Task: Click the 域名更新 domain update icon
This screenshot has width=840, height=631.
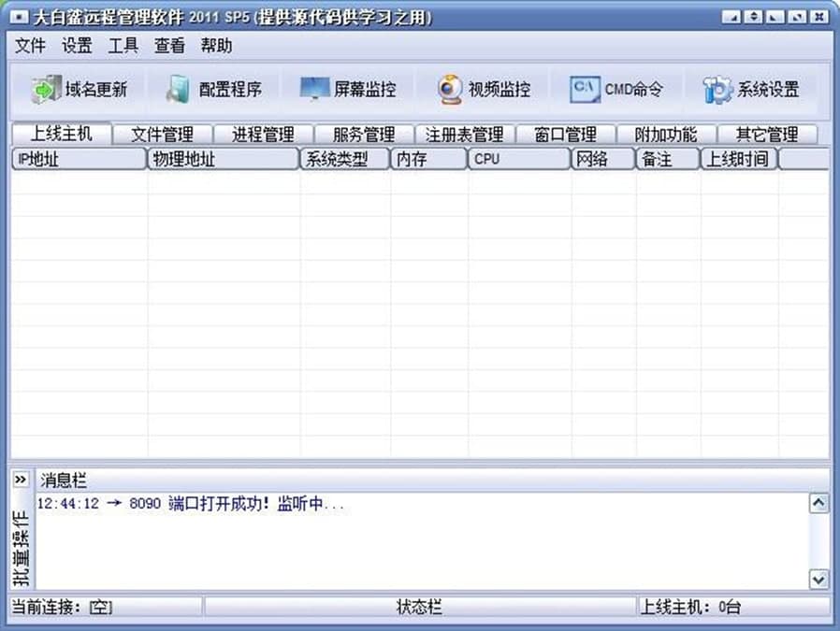Action: pyautogui.click(x=45, y=90)
